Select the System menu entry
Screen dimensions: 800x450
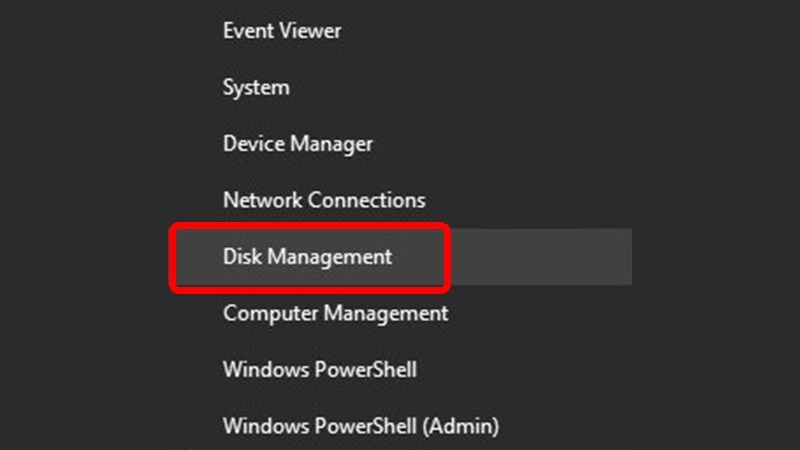tap(256, 88)
